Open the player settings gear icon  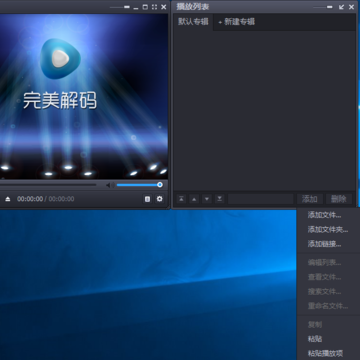click(160, 199)
